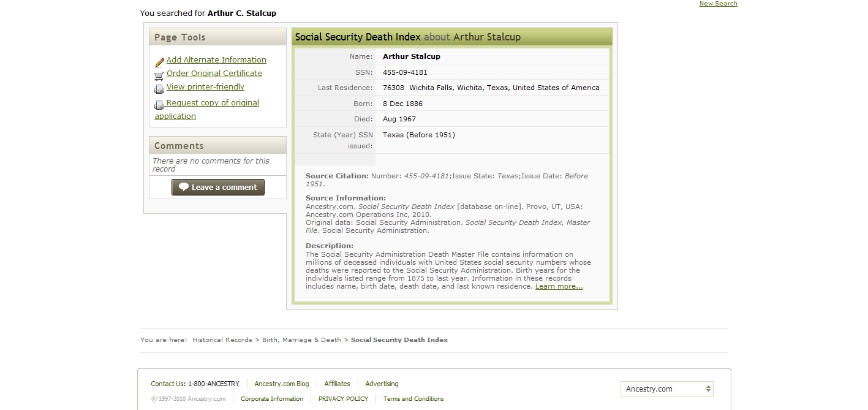Start a New Search
Viewport: 868px width, 410px height.
[x=718, y=4]
